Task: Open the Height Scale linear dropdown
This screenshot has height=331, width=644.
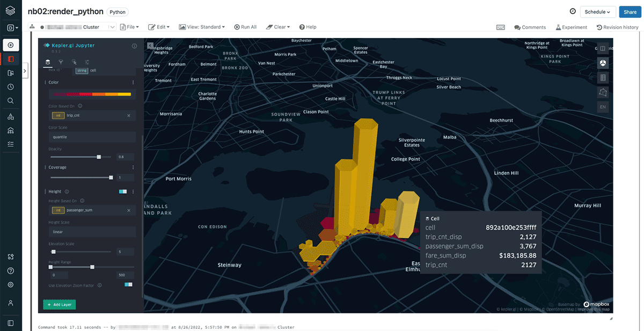Action: pos(91,232)
